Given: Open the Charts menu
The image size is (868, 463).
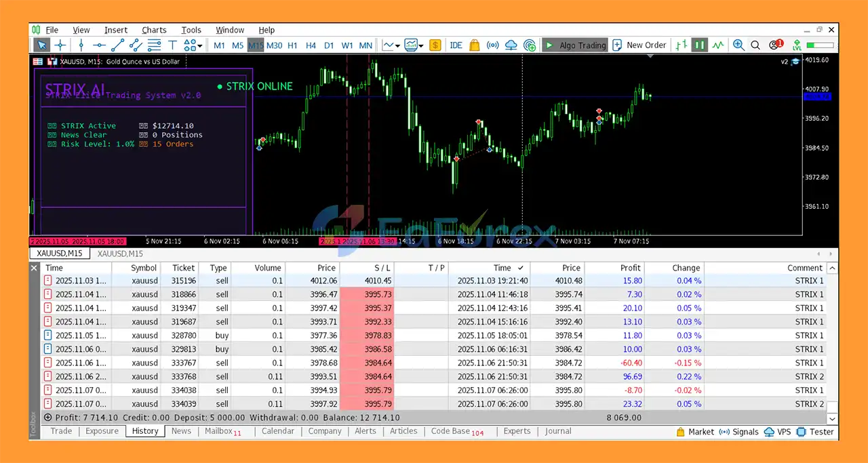Looking at the screenshot, I should point(154,30).
